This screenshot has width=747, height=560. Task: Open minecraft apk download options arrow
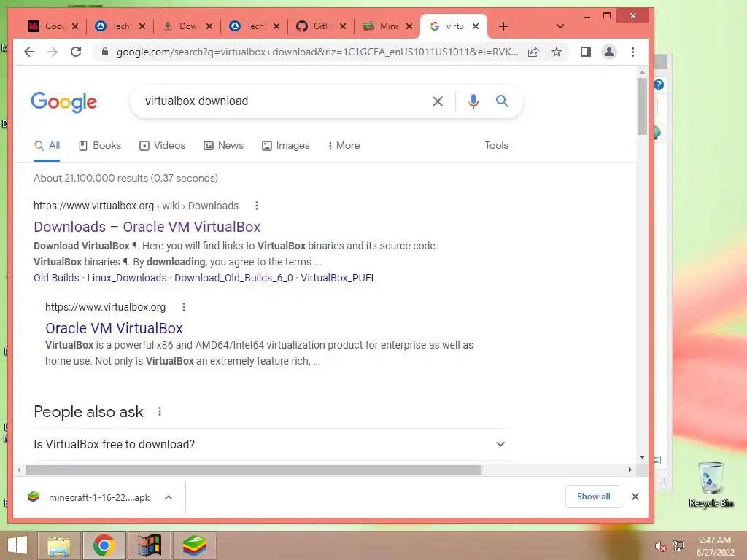coord(169,497)
